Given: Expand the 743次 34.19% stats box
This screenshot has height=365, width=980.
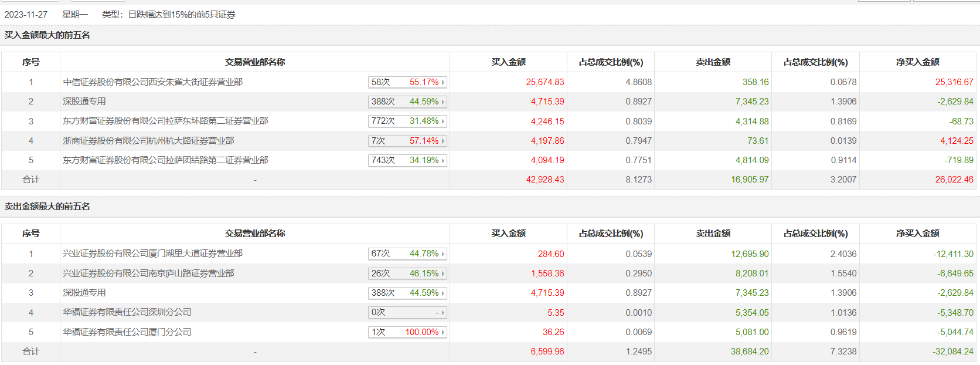Looking at the screenshot, I should pos(407,160).
